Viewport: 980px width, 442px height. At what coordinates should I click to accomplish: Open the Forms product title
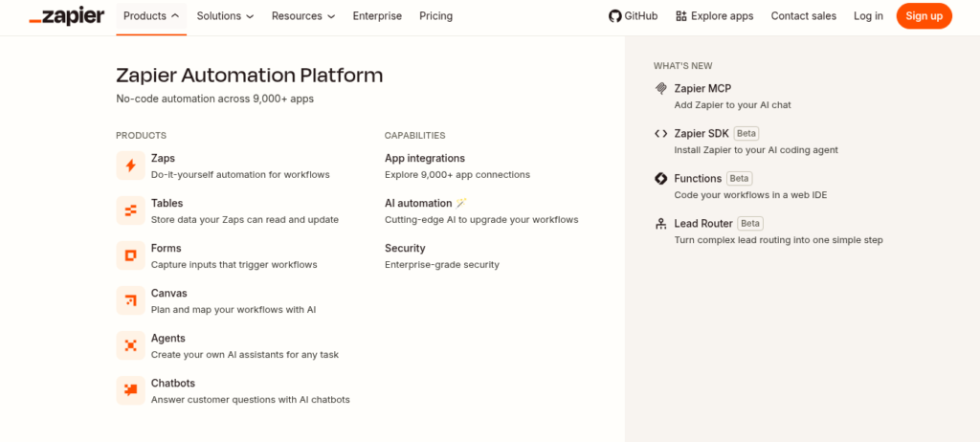pos(167,248)
